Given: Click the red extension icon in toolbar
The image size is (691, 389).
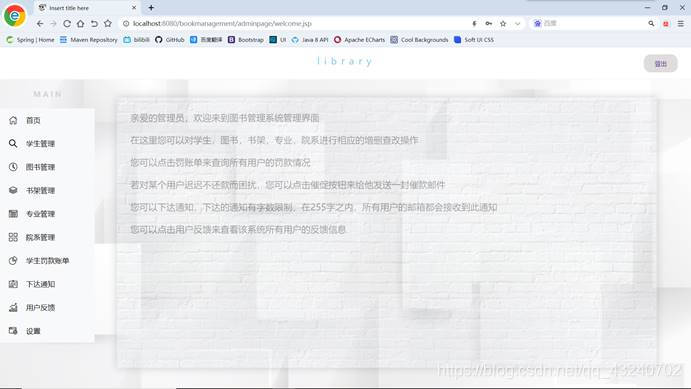Looking at the screenshot, I should (666, 23).
